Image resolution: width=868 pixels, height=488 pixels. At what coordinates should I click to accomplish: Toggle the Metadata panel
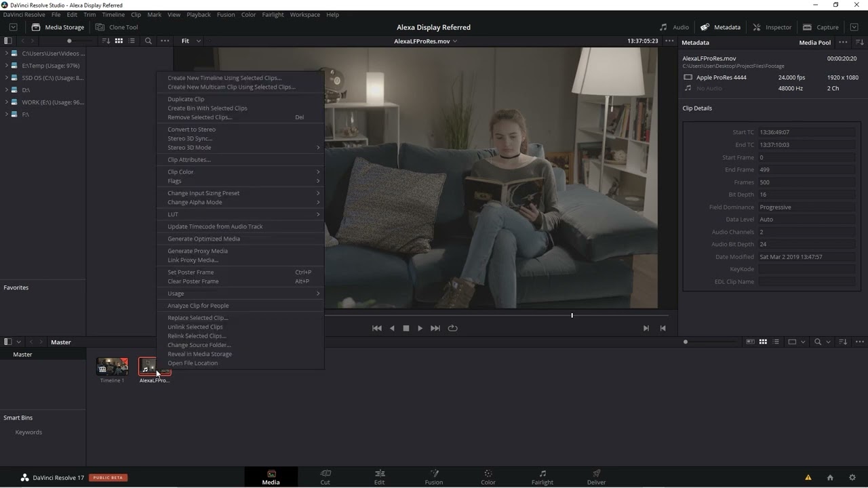click(x=720, y=27)
